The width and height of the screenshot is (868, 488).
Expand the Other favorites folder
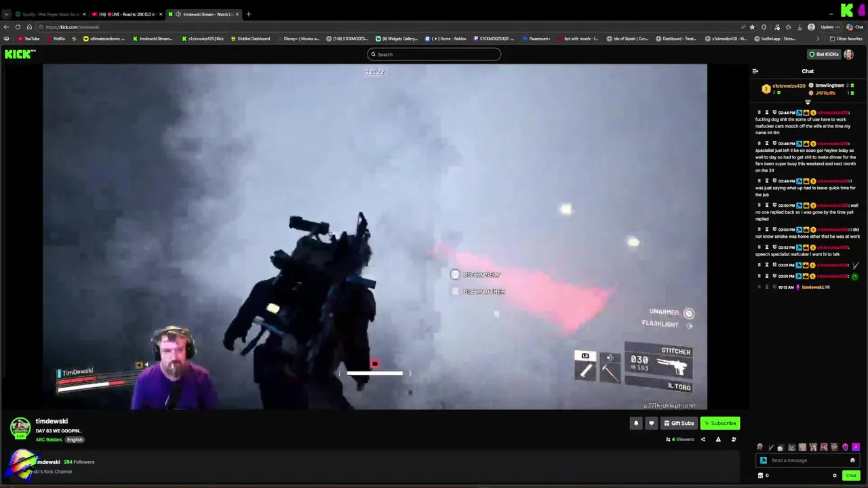(x=846, y=39)
